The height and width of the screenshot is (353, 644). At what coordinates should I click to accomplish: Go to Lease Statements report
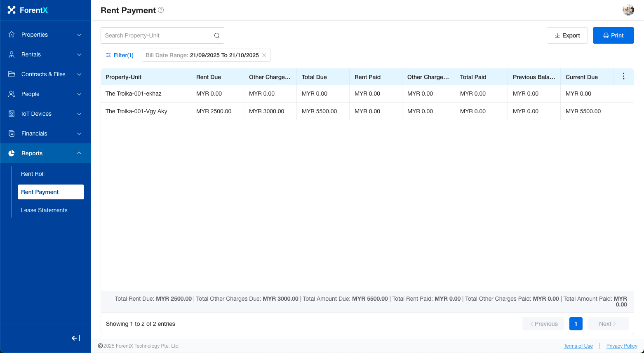[44, 210]
